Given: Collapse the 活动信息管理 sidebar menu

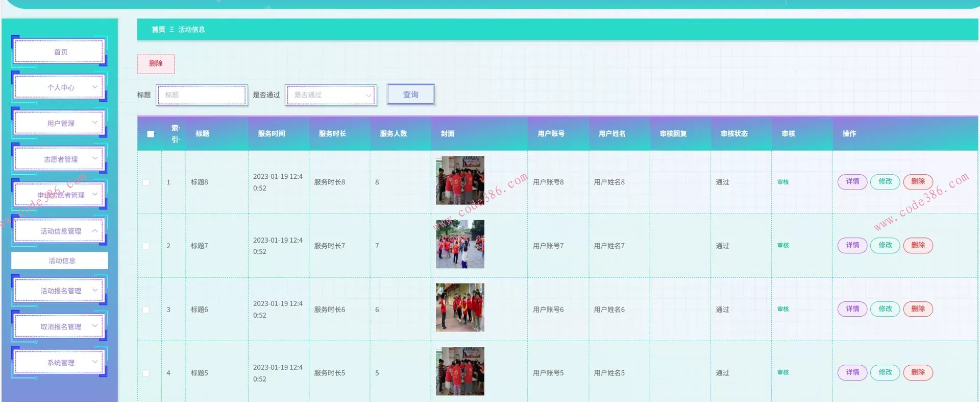Looking at the screenshot, I should click(x=60, y=231).
